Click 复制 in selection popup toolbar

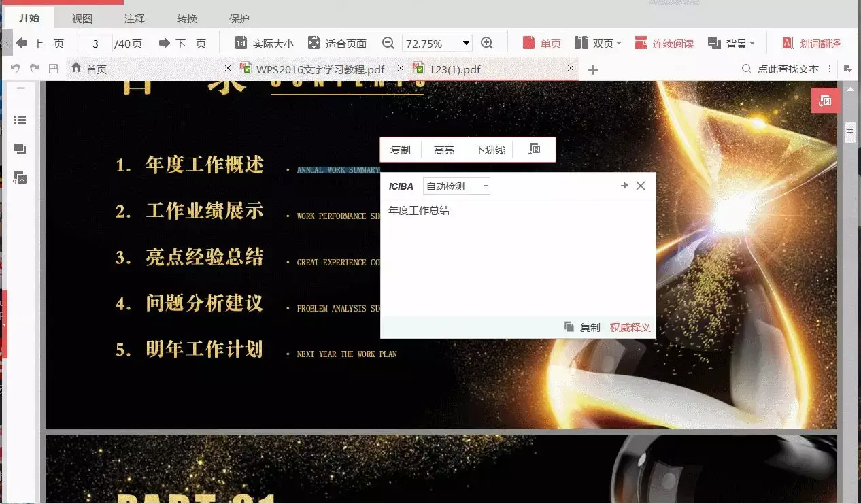click(x=401, y=150)
